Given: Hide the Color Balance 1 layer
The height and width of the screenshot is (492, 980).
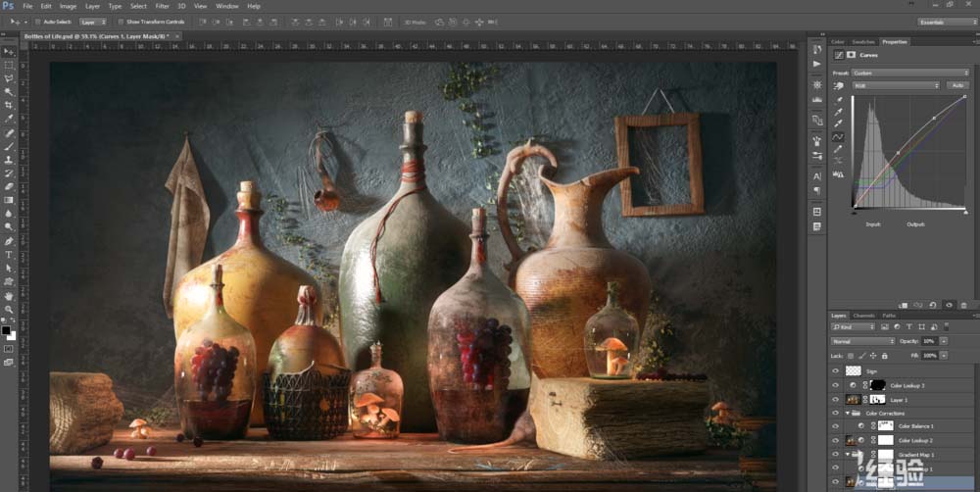Looking at the screenshot, I should click(x=835, y=425).
